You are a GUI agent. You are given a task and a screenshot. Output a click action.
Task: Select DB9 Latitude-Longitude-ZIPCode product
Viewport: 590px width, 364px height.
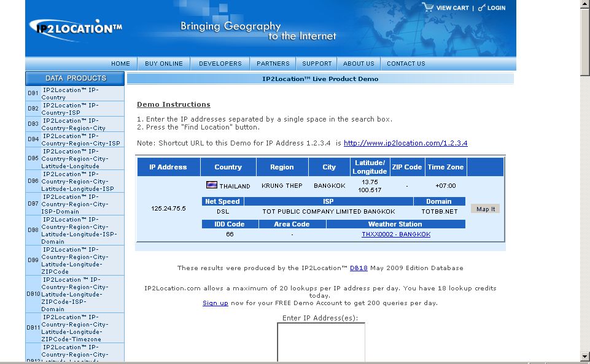coord(75,260)
